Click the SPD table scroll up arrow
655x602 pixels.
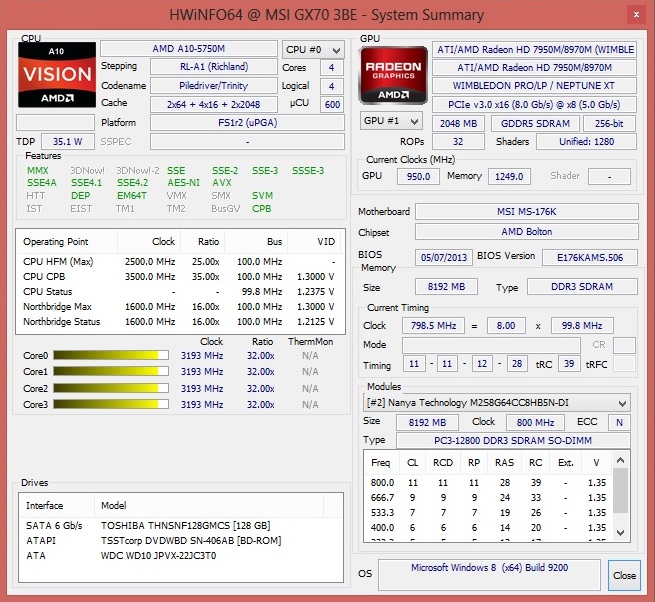coord(621,460)
